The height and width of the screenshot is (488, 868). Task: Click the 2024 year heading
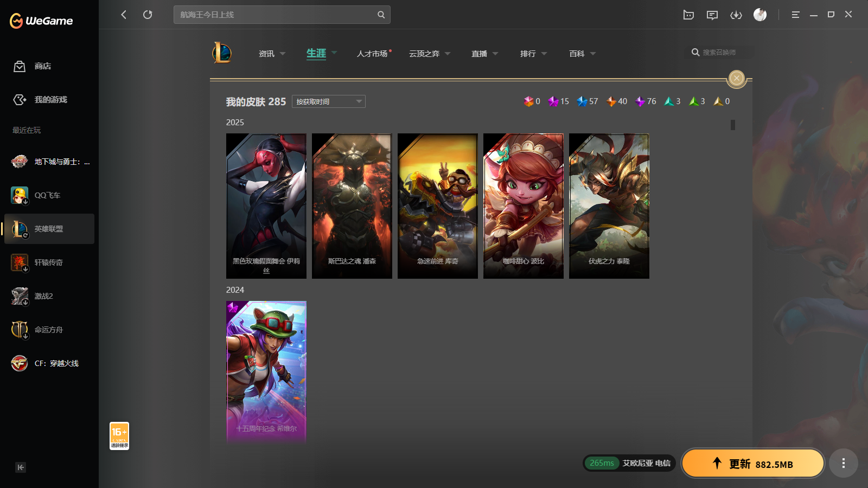[235, 290]
